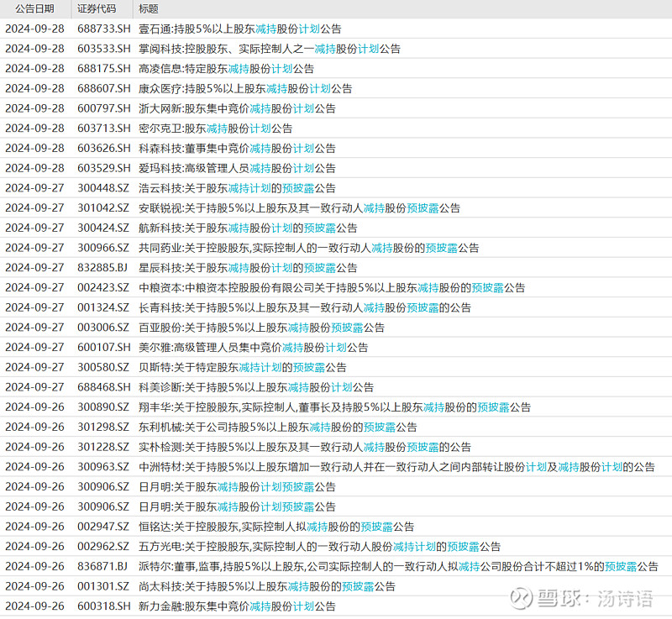672x619 pixels.
Task: Select stock code 003006.SZ
Action: [x=102, y=328]
